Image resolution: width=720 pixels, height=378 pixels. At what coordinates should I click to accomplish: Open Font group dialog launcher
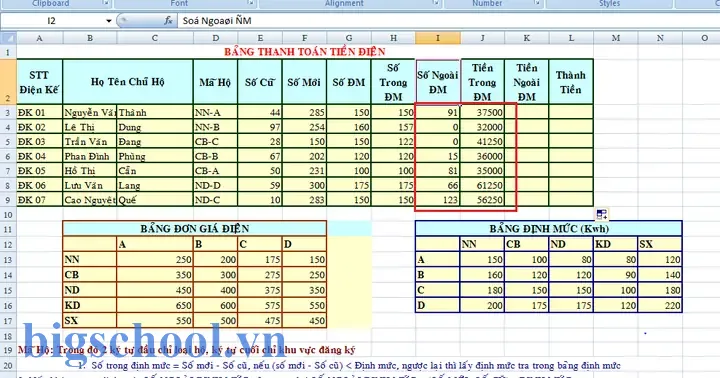[251, 3]
